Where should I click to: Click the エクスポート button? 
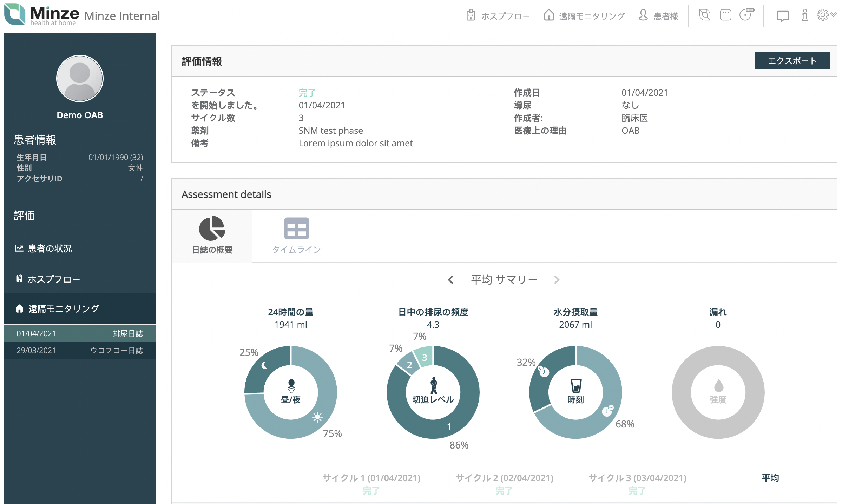[792, 61]
